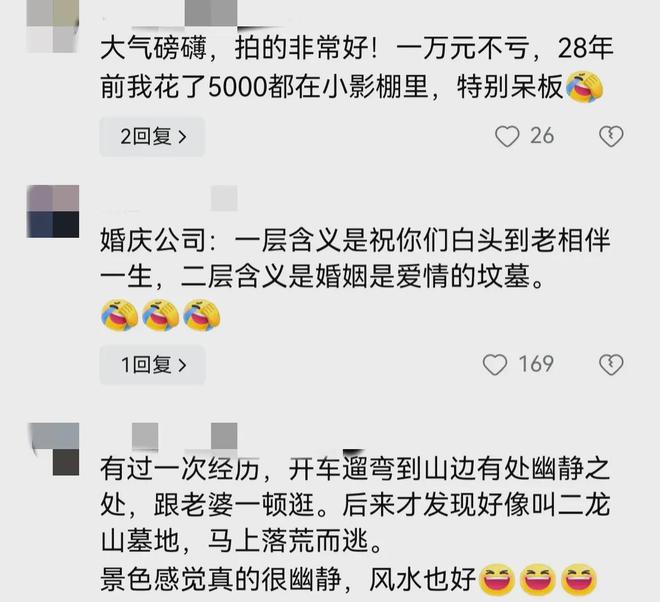This screenshot has height=602, width=660.
Task: Open the first commenter's blurred username
Action: click(x=168, y=17)
